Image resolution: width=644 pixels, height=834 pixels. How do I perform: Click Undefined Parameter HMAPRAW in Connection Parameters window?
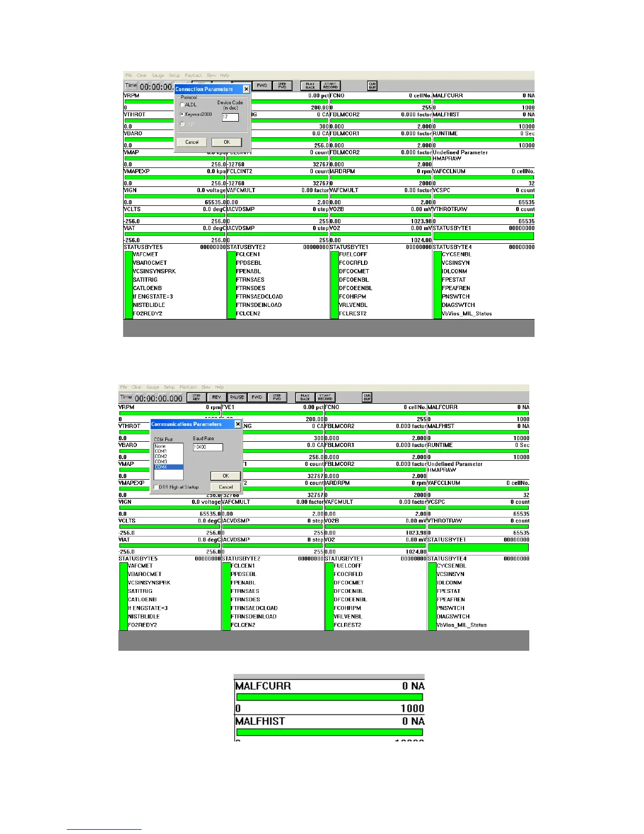(460, 155)
